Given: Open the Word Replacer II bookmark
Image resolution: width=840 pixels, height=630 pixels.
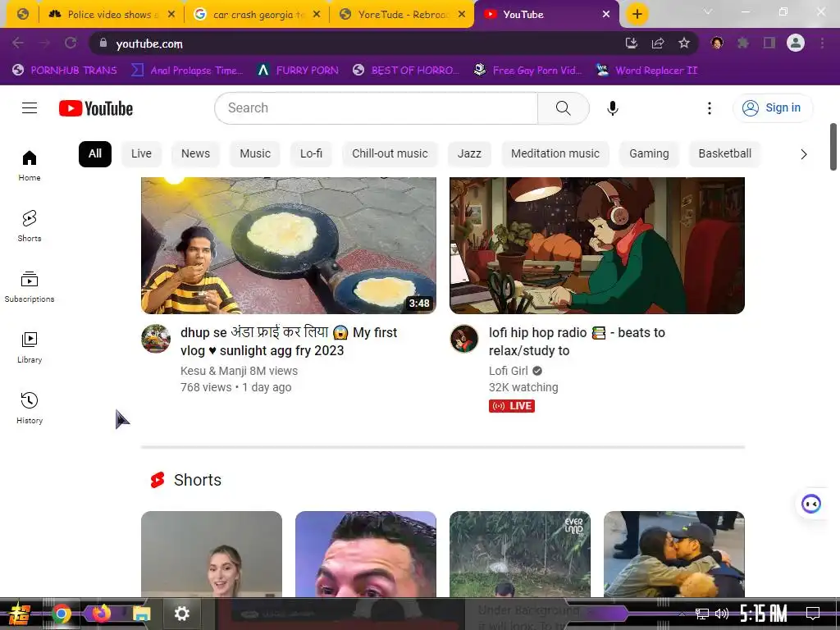Looking at the screenshot, I should pyautogui.click(x=646, y=71).
